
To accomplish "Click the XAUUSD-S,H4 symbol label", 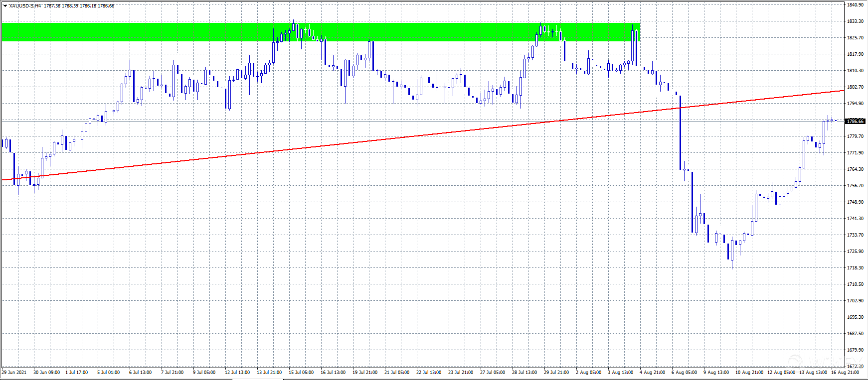I will coord(25,6).
